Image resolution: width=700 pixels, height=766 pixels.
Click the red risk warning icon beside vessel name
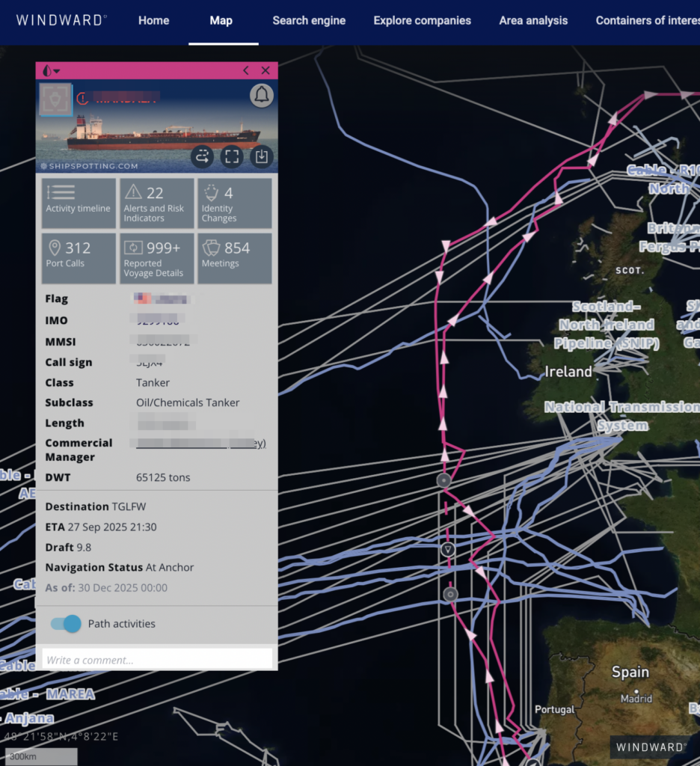click(82, 98)
